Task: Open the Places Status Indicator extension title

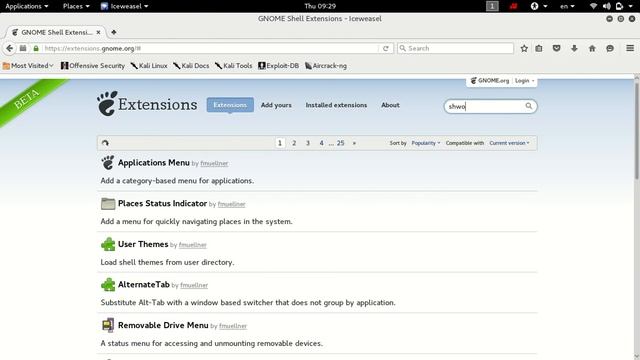Action: pos(162,203)
